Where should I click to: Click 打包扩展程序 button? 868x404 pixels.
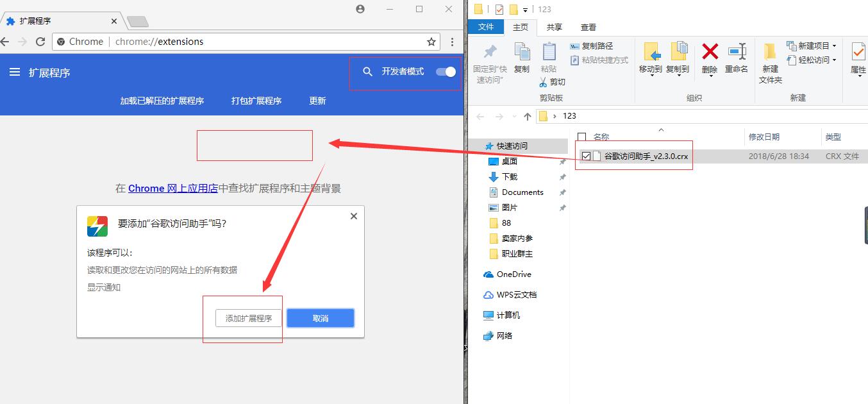256,101
